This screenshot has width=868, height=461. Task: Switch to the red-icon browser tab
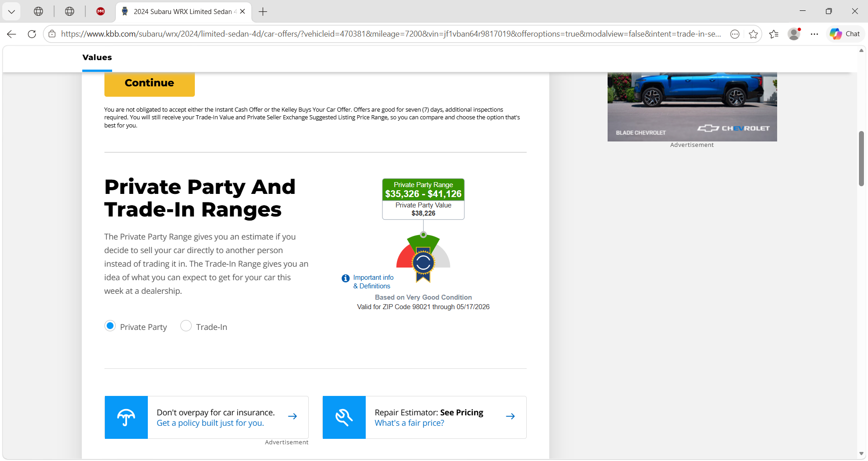(x=100, y=11)
